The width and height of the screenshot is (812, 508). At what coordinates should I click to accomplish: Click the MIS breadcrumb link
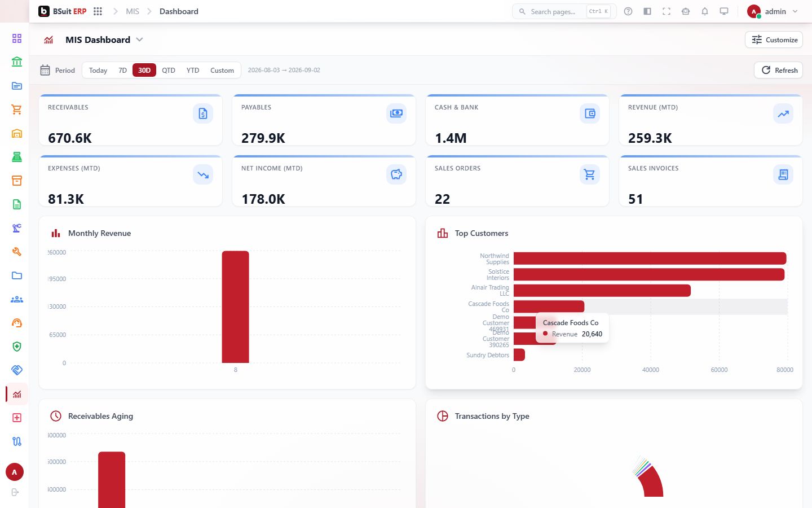[133, 11]
